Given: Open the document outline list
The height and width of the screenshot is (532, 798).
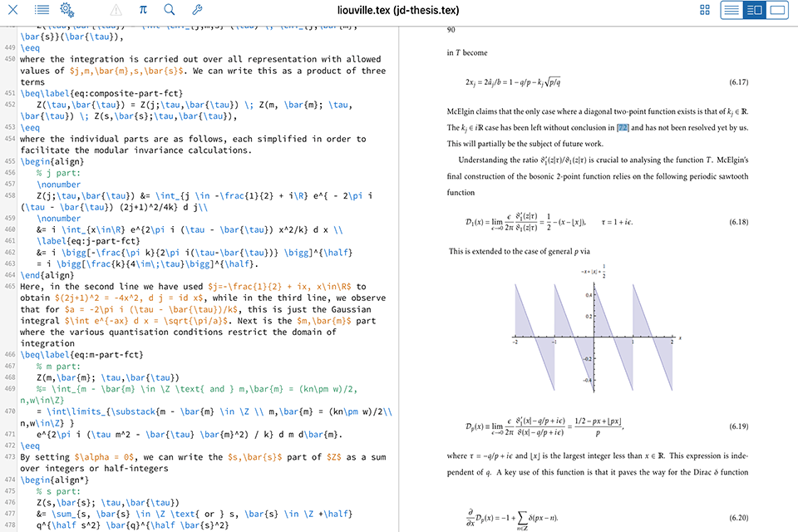Looking at the screenshot, I should [42, 10].
